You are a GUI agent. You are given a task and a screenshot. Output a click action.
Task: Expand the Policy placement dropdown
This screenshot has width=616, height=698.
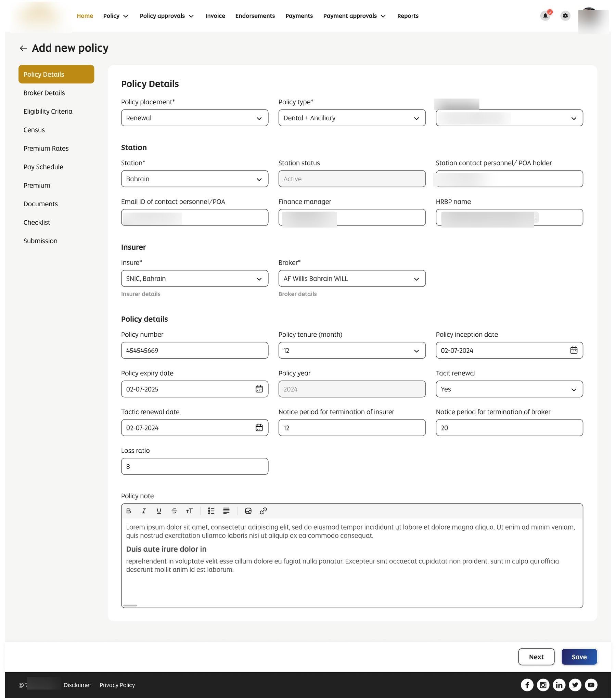pyautogui.click(x=195, y=118)
